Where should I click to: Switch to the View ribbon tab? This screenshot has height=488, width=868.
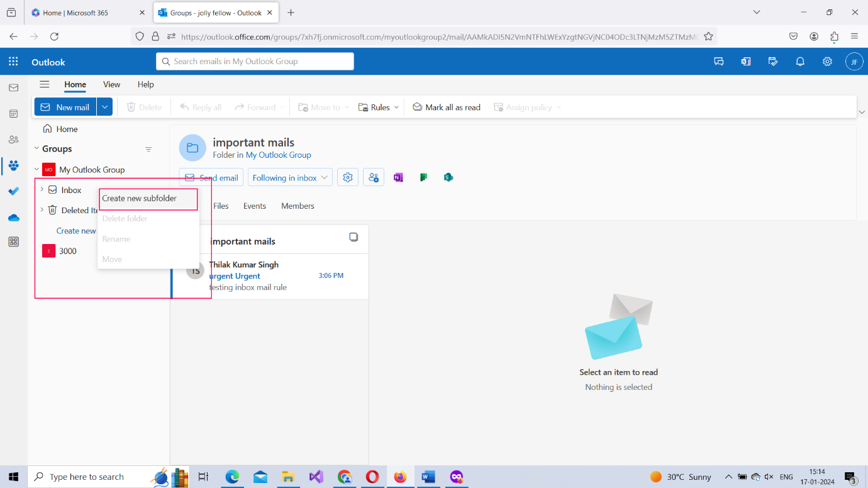(x=111, y=84)
